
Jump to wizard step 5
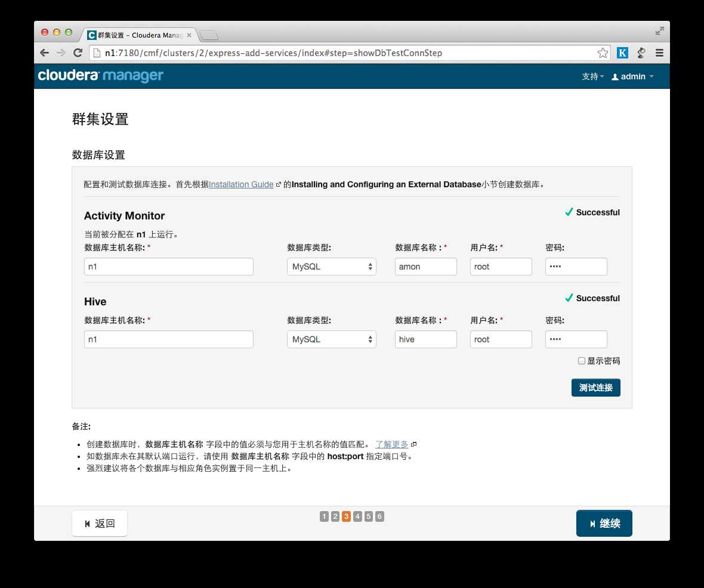coord(368,516)
